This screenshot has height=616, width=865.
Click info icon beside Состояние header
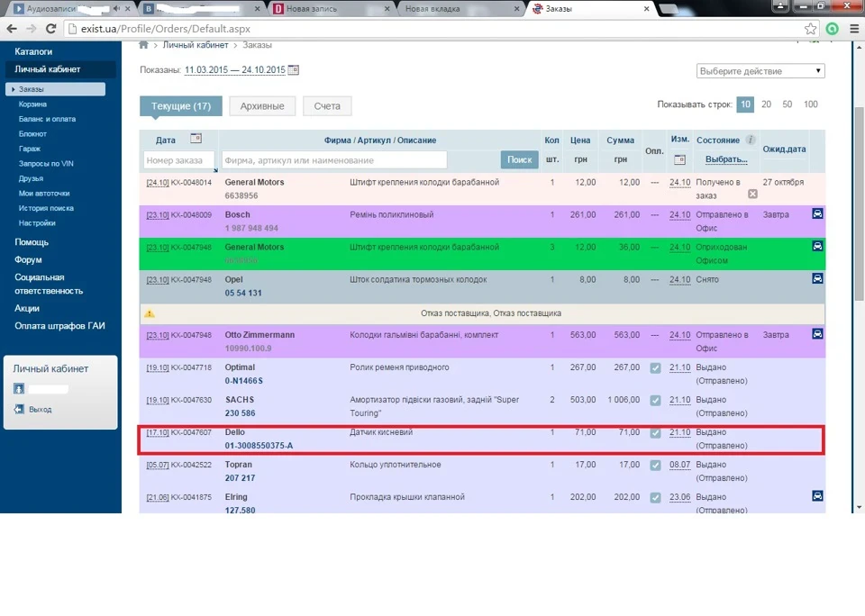[750, 140]
